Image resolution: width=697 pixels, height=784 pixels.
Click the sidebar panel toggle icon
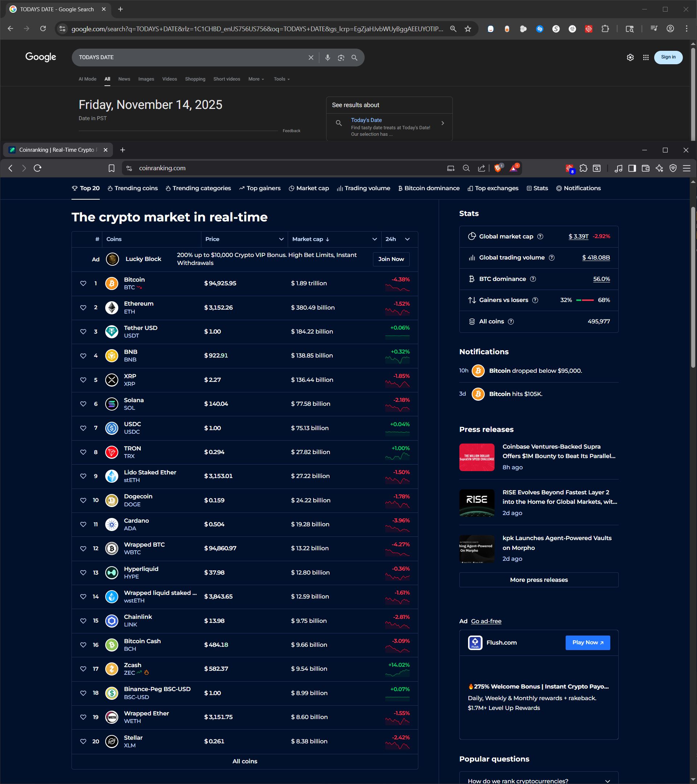point(632,168)
